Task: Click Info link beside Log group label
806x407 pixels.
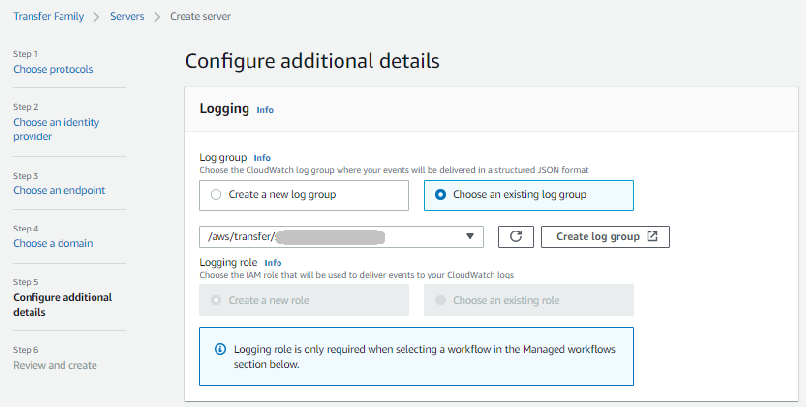Action: [x=262, y=158]
